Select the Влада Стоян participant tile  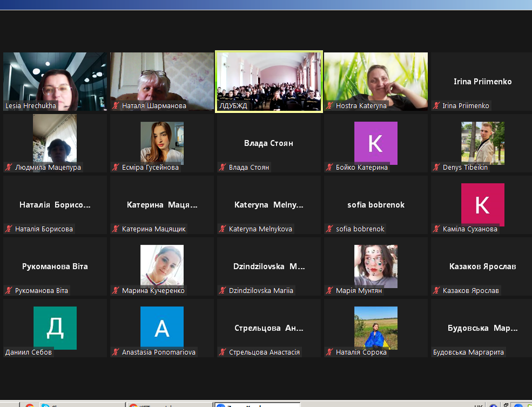pos(269,144)
